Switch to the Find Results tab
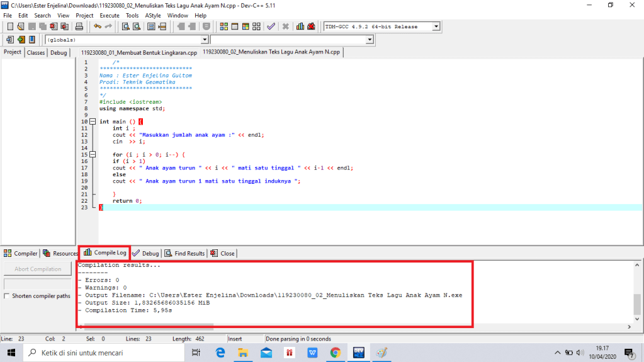Image resolution: width=644 pixels, height=362 pixels. point(184,253)
